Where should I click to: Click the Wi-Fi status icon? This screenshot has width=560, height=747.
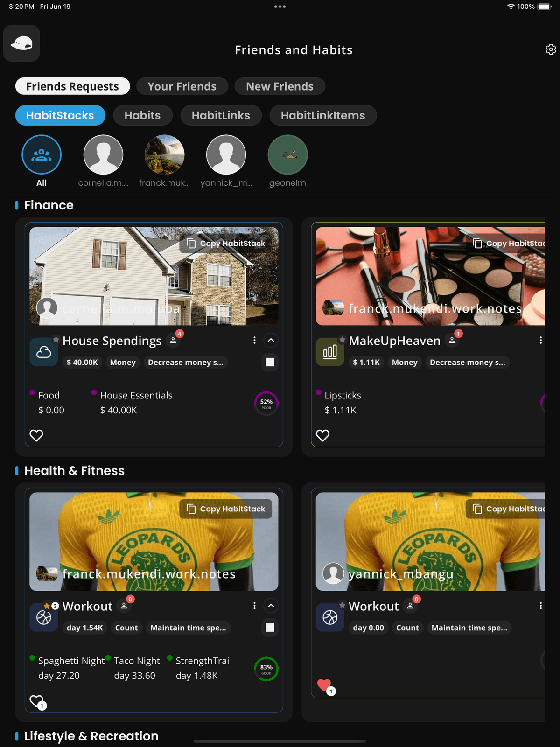pos(511,7)
